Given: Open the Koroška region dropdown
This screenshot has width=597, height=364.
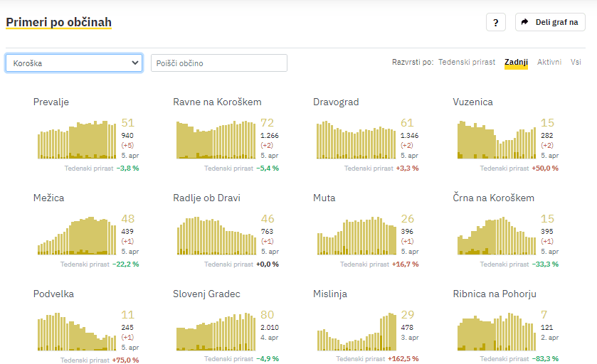Looking at the screenshot, I should [x=75, y=63].
